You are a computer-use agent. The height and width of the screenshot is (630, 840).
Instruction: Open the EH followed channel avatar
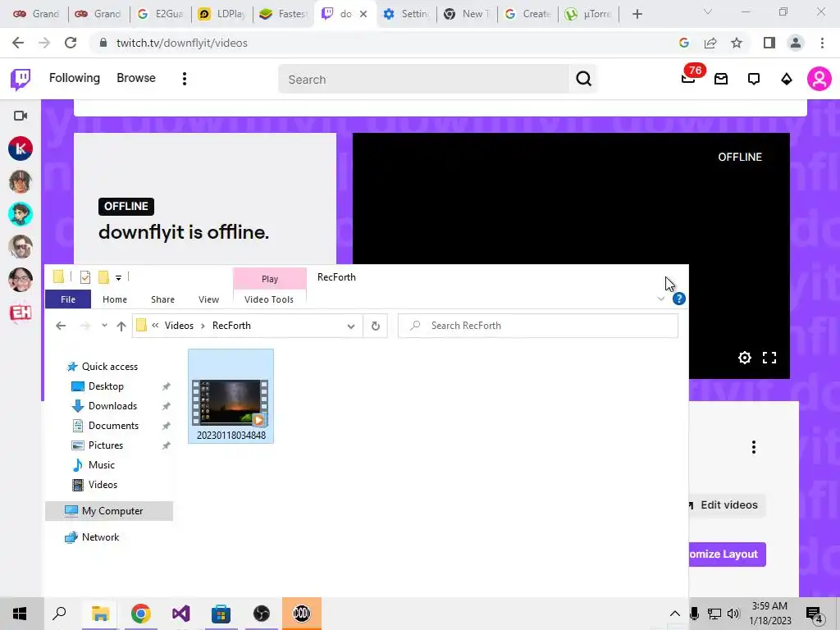pyautogui.click(x=21, y=313)
